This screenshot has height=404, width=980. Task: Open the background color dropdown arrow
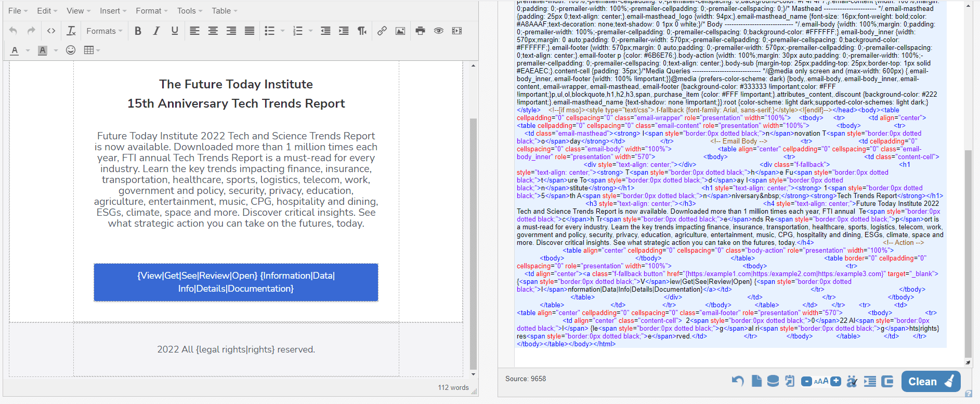[56, 50]
